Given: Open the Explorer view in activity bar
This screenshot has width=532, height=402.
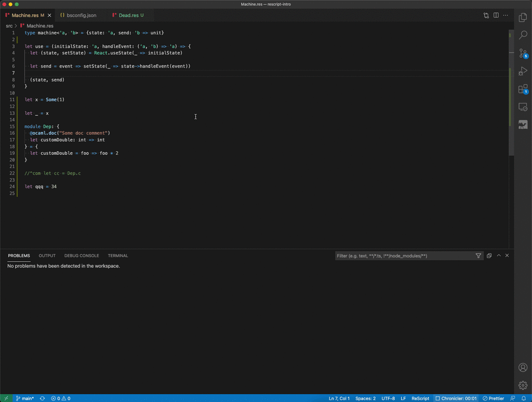Looking at the screenshot, I should (523, 18).
